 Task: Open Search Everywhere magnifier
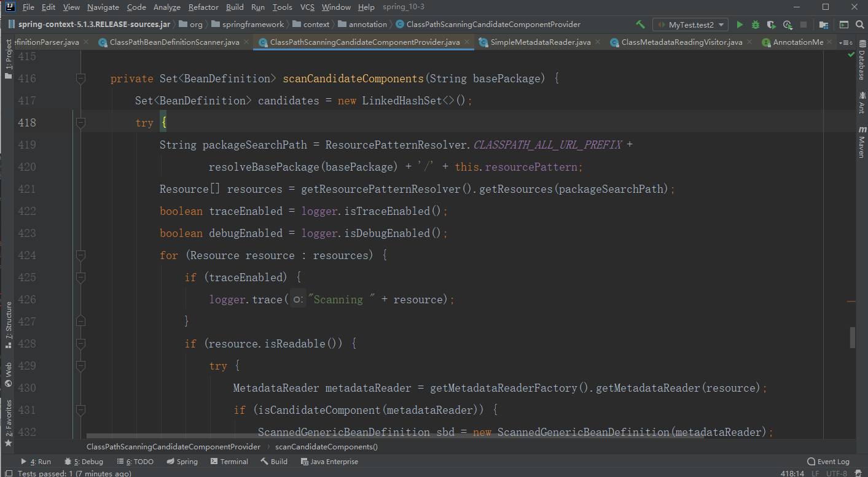pos(859,25)
